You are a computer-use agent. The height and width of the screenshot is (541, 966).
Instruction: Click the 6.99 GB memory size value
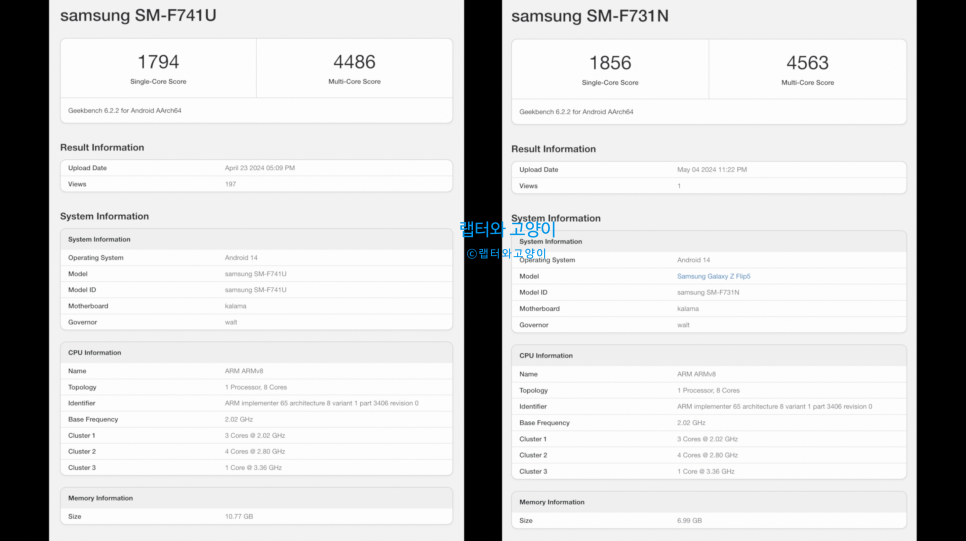[x=689, y=521]
